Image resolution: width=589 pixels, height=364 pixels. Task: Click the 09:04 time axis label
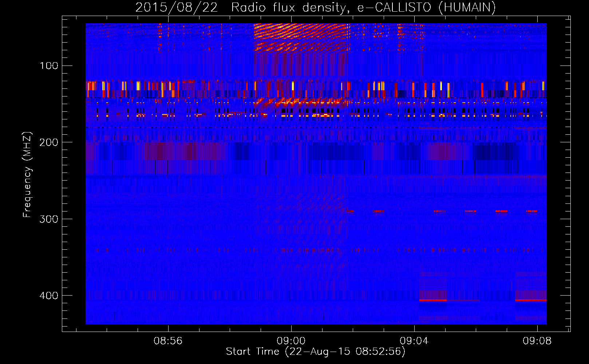point(414,341)
